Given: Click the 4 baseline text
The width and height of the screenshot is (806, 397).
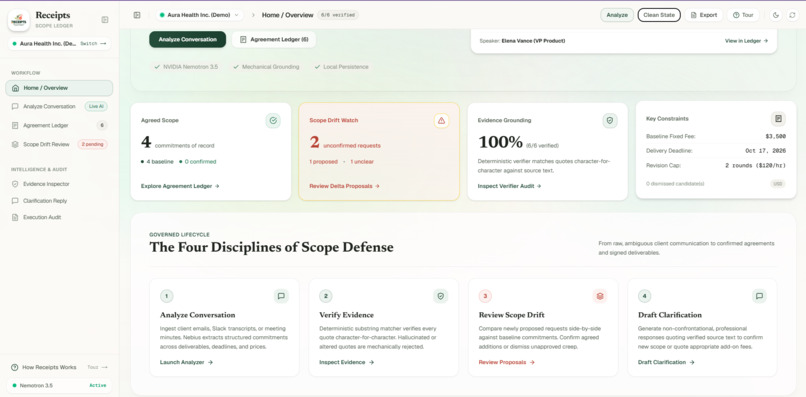Looking at the screenshot, I should point(157,161).
